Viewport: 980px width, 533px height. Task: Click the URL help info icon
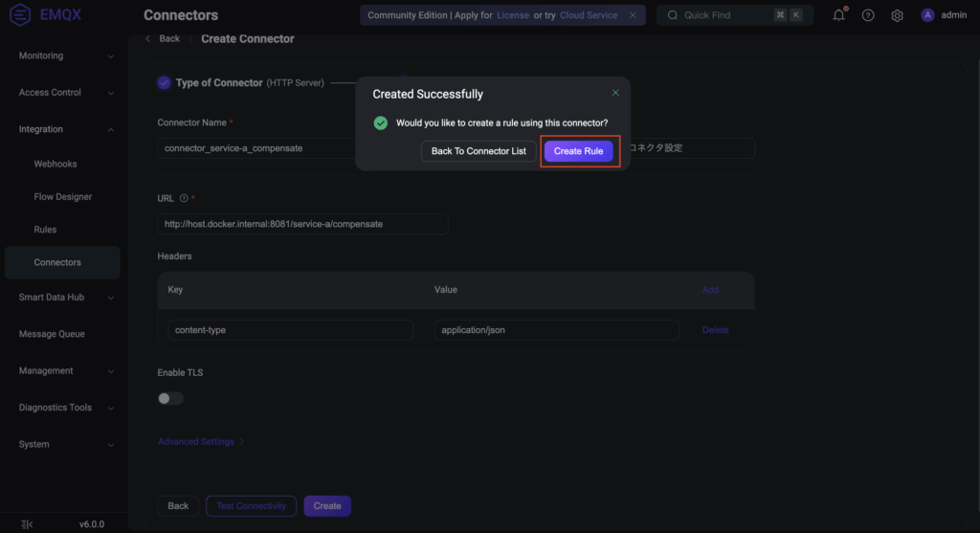click(x=184, y=198)
